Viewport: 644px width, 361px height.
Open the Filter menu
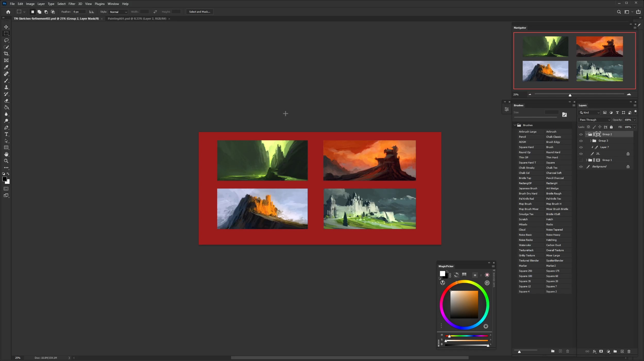72,4
